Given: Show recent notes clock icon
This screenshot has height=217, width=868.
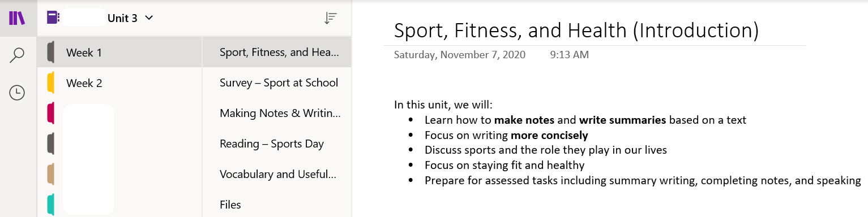Looking at the screenshot, I should pyautogui.click(x=17, y=93).
